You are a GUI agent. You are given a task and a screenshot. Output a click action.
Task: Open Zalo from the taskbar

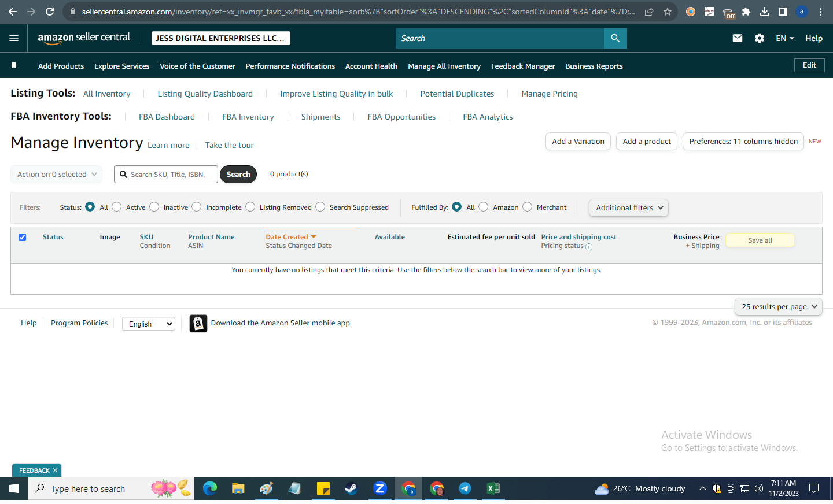click(x=380, y=489)
